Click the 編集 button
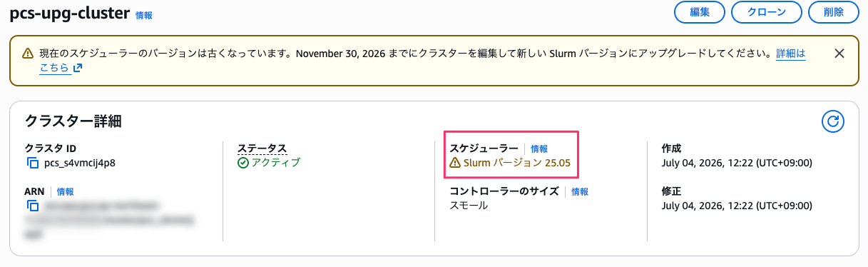 click(699, 12)
